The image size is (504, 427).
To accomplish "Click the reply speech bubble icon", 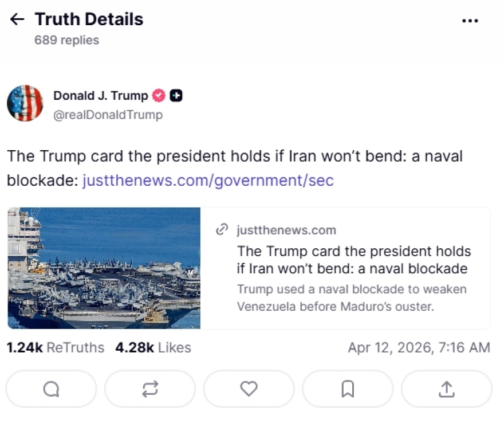I will [51, 389].
